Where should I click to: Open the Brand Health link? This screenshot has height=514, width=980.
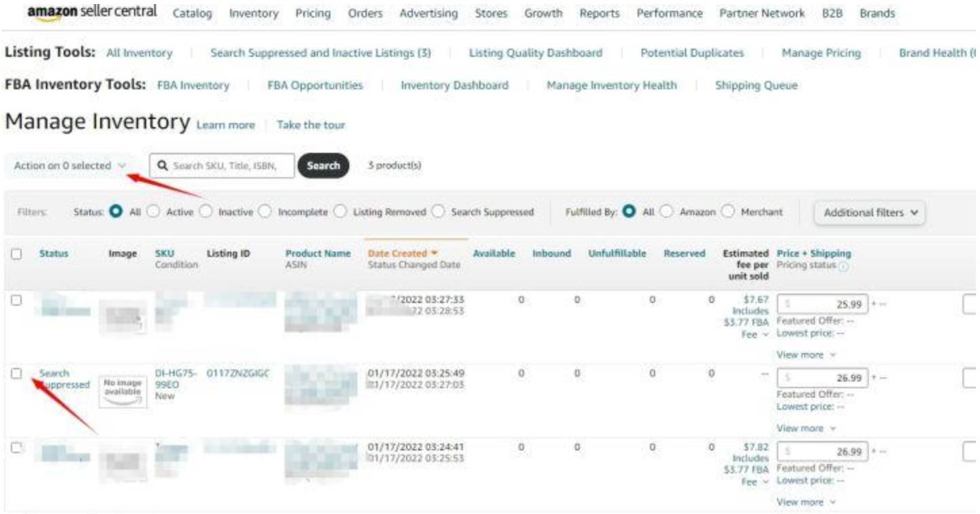tap(937, 53)
